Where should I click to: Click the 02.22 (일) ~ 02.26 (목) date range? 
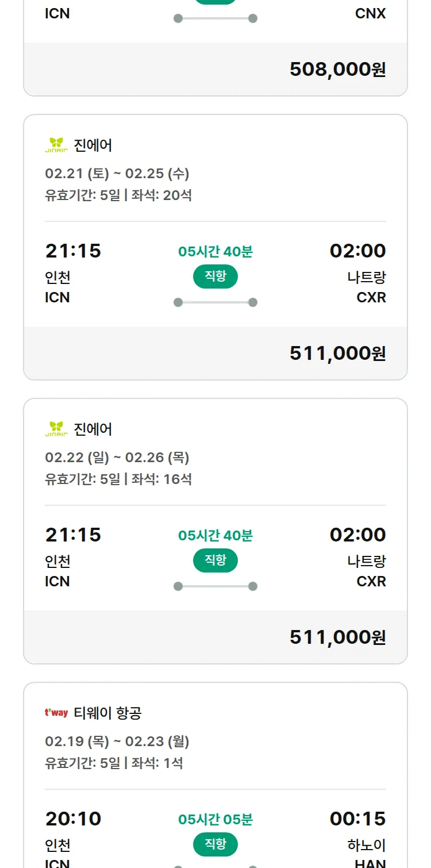(117, 458)
